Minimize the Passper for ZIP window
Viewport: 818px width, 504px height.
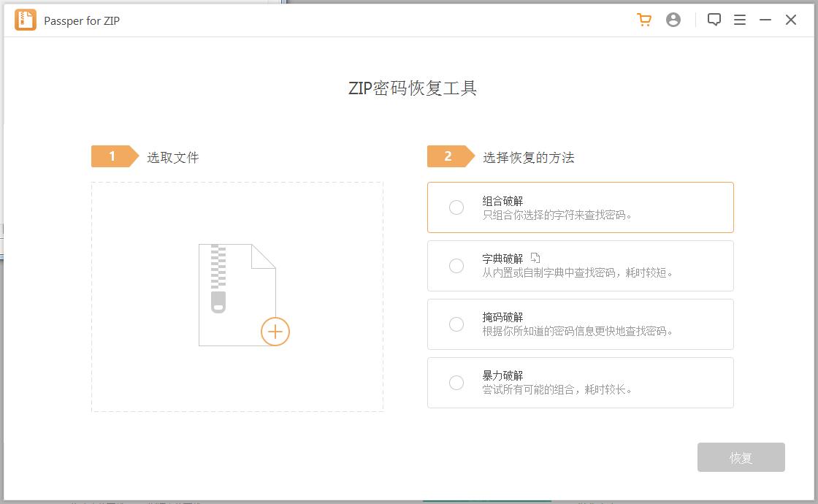point(765,20)
